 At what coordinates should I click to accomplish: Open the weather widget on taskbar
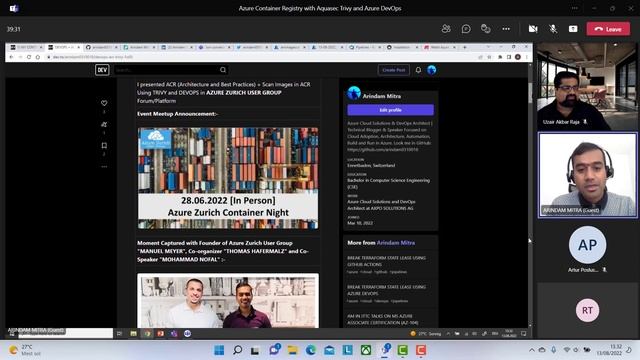pos(24,350)
